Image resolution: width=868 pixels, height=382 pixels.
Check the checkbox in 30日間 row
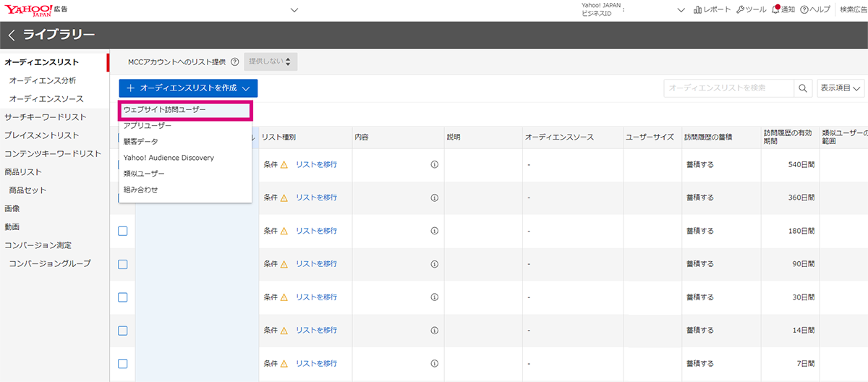122,297
